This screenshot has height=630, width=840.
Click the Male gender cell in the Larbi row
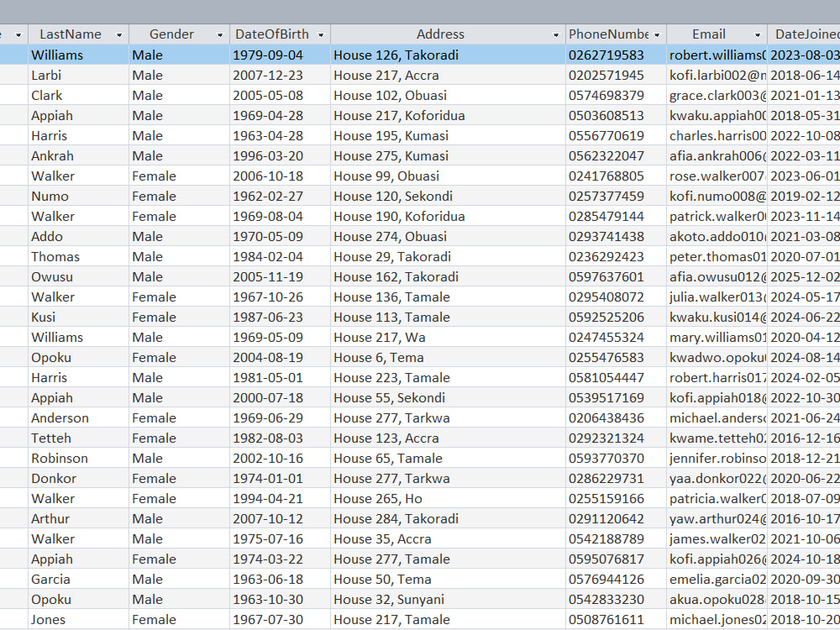(179, 75)
